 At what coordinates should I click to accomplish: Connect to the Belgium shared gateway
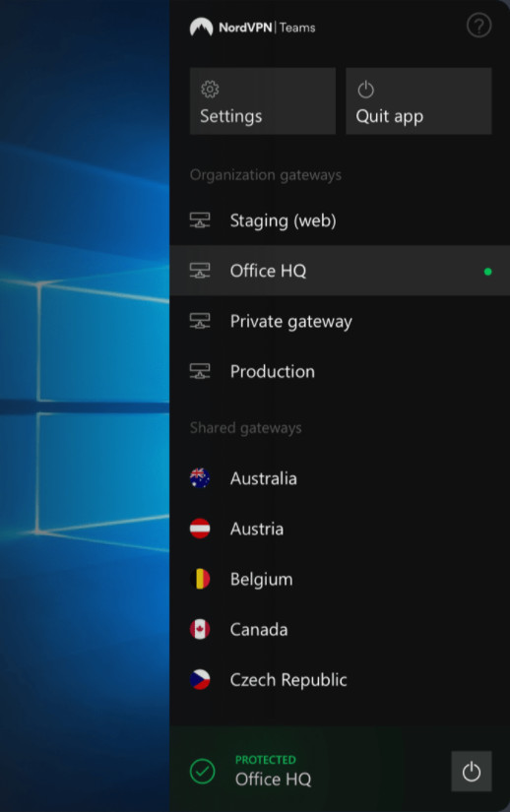click(x=340, y=579)
